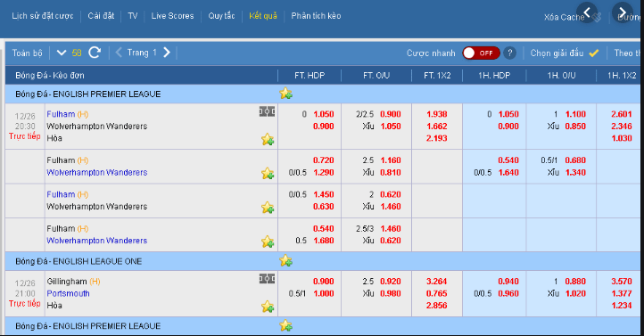Click 1H. HDP column header

494,76
